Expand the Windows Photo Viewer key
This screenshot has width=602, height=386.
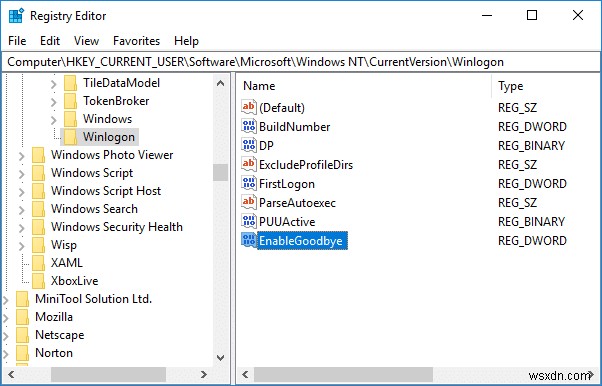pos(22,156)
